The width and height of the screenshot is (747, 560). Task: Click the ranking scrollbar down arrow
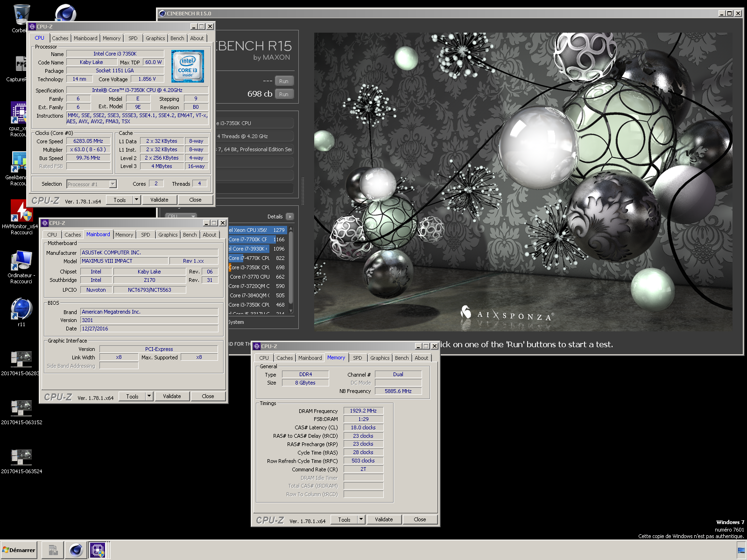click(x=291, y=311)
